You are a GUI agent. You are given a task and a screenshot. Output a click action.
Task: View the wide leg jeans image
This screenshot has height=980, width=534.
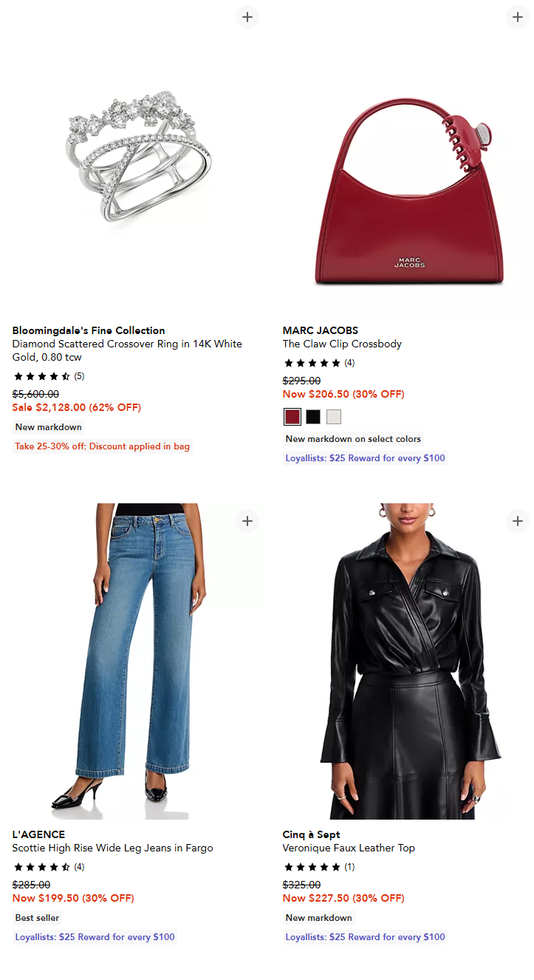[x=139, y=661]
